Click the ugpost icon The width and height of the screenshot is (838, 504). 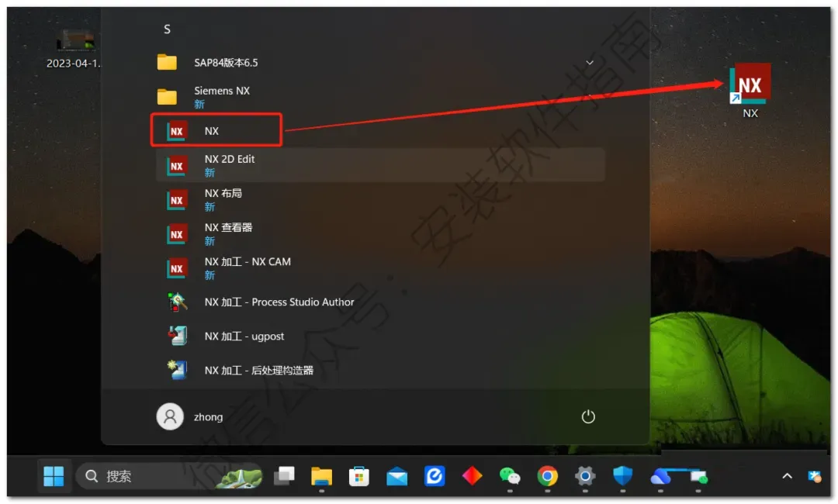click(x=177, y=337)
